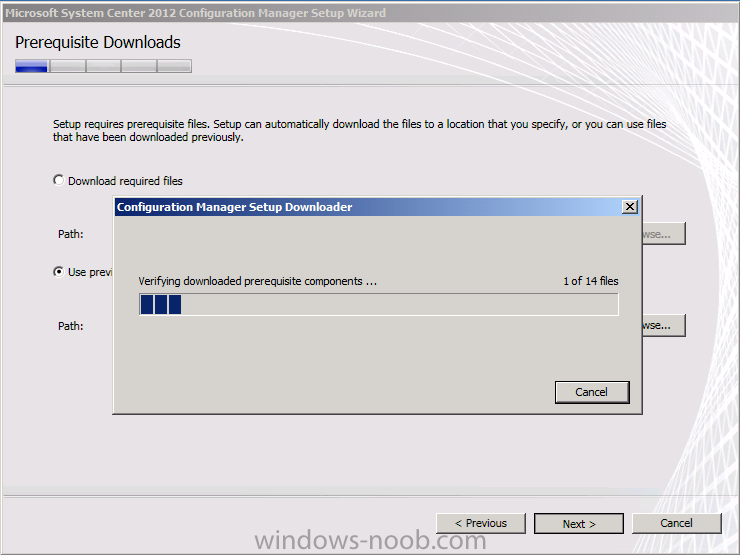This screenshot has height=555, width=740.
Task: Click the wizard step progress indicator
Action: point(103,66)
